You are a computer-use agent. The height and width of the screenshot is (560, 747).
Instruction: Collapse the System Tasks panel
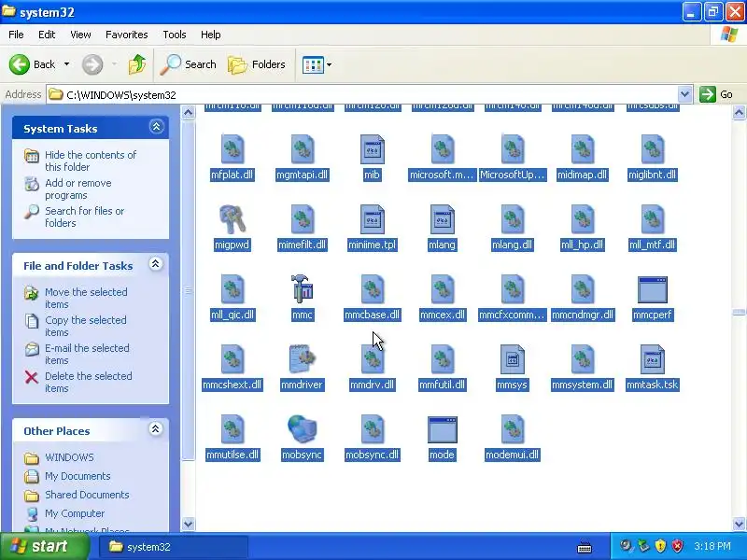click(156, 127)
